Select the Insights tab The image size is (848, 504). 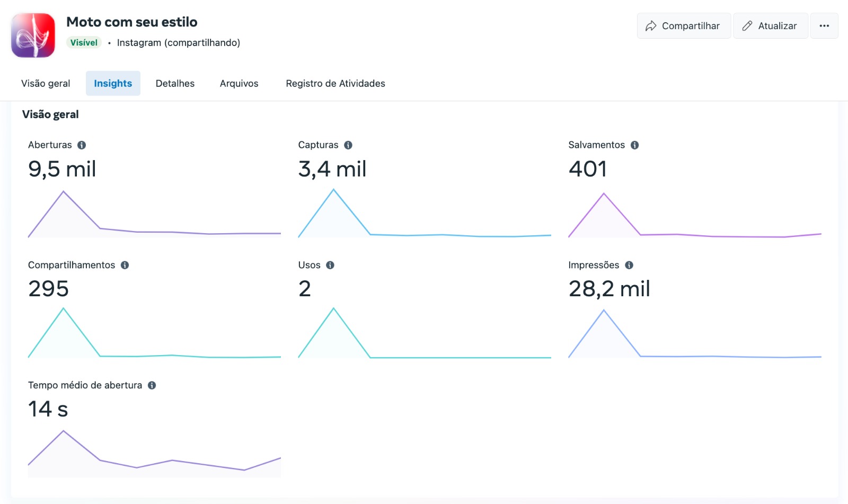pyautogui.click(x=113, y=84)
